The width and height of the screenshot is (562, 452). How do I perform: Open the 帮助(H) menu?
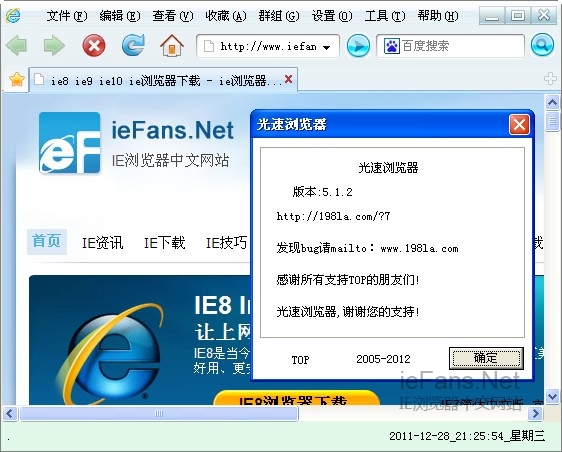(438, 16)
